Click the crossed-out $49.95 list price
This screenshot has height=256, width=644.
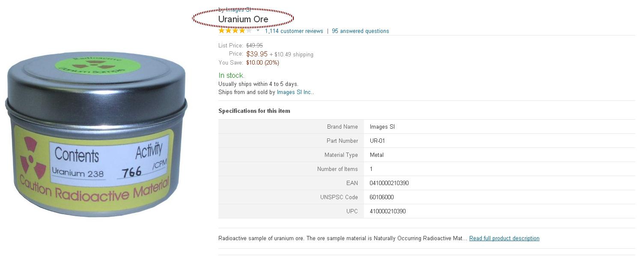[x=254, y=45]
